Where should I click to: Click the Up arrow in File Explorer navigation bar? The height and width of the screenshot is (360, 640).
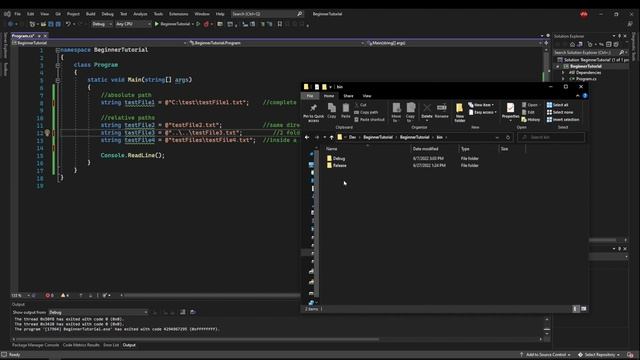tap(331, 138)
